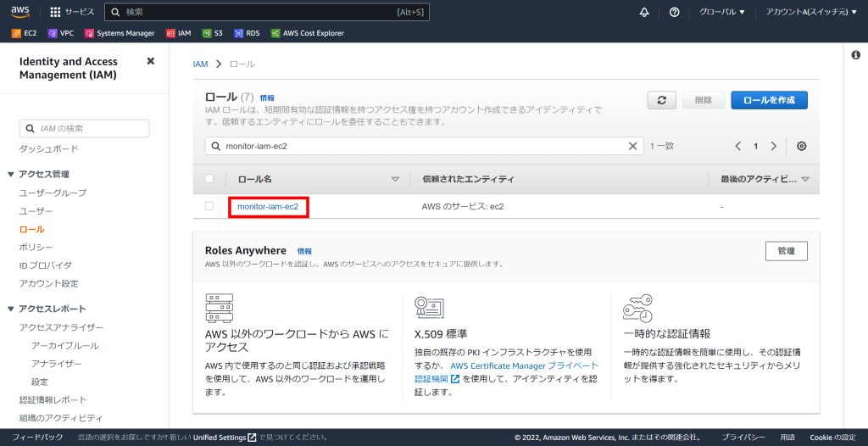
Task: Click the サービス label in top bar
Action: click(x=80, y=12)
